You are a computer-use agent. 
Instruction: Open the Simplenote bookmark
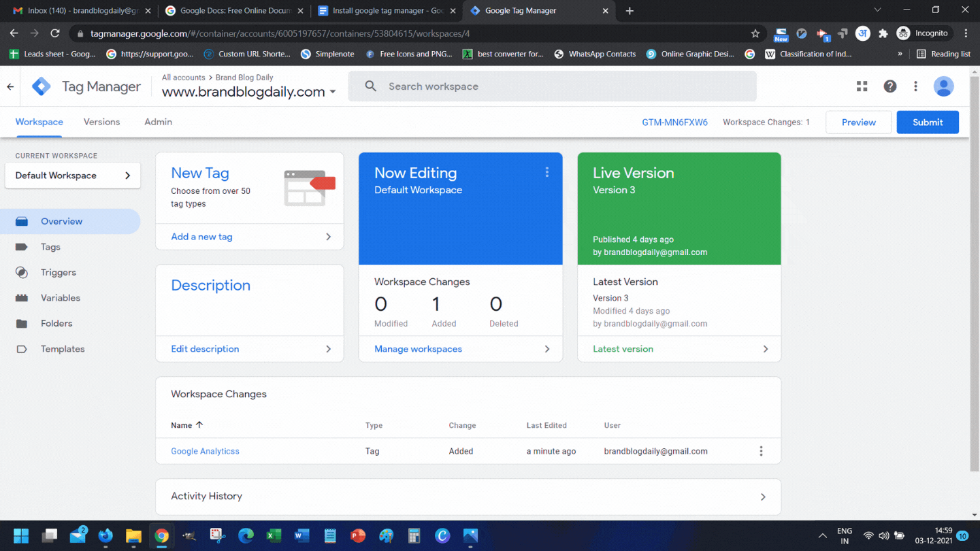pyautogui.click(x=327, y=54)
